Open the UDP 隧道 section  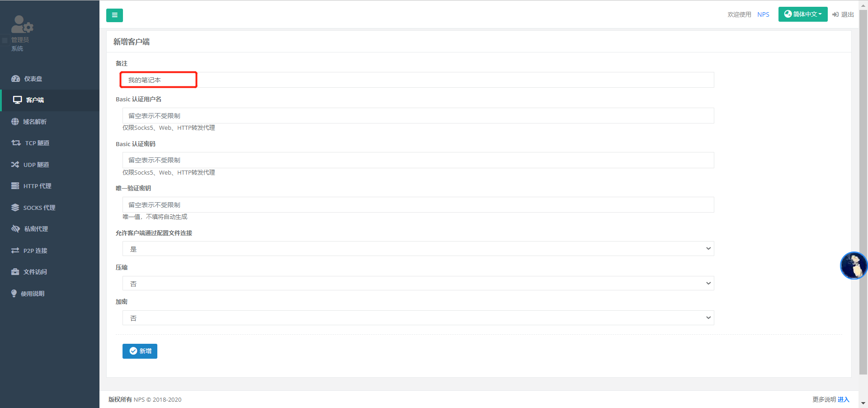click(36, 164)
